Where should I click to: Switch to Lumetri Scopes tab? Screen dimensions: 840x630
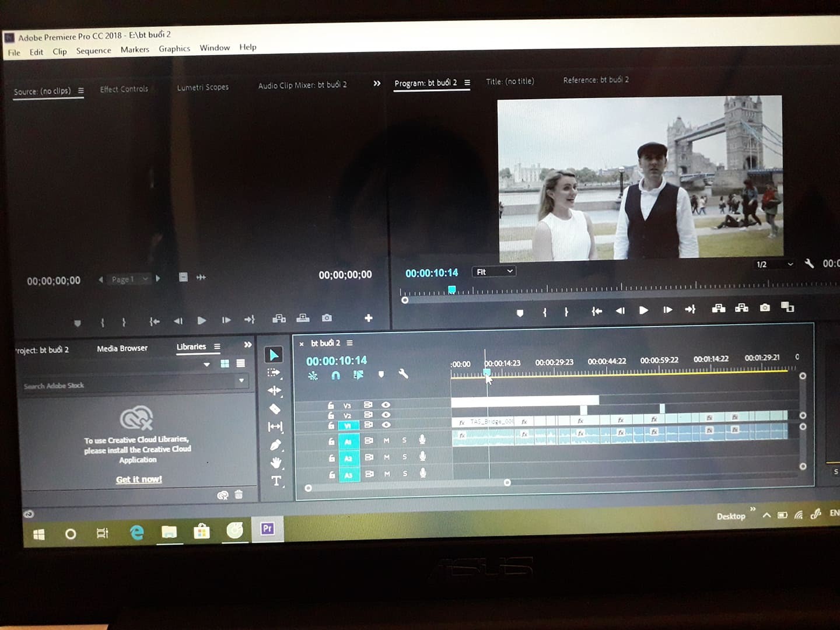[x=202, y=87]
